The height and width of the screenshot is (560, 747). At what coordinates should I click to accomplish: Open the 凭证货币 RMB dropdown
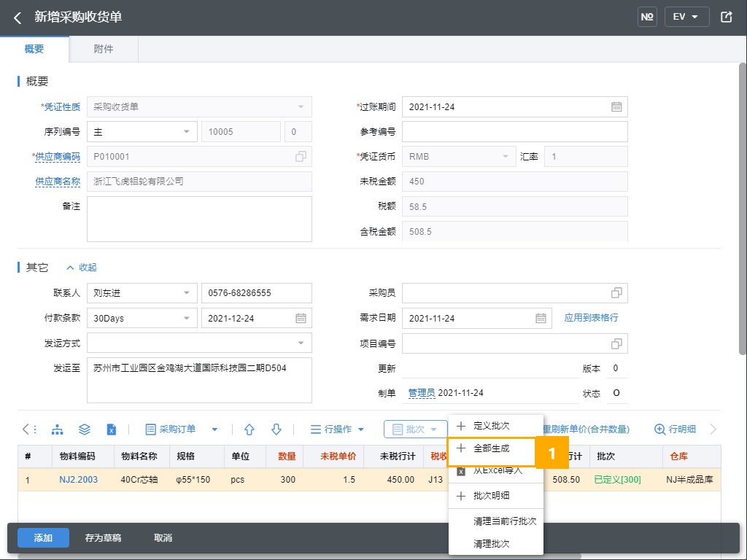459,157
